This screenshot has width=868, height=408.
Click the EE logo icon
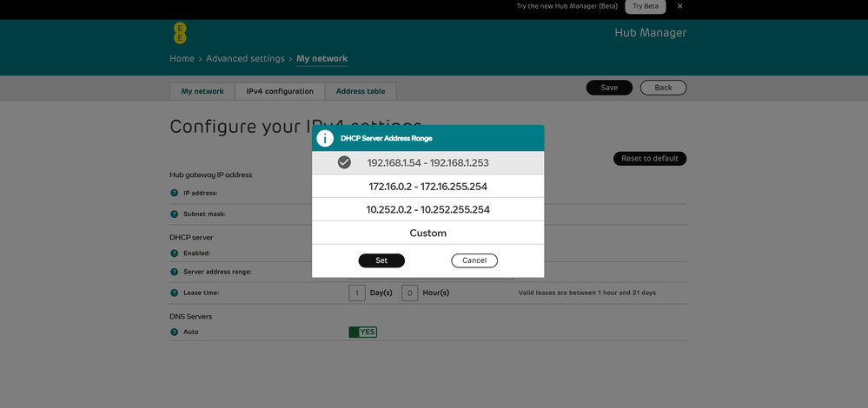click(x=180, y=34)
